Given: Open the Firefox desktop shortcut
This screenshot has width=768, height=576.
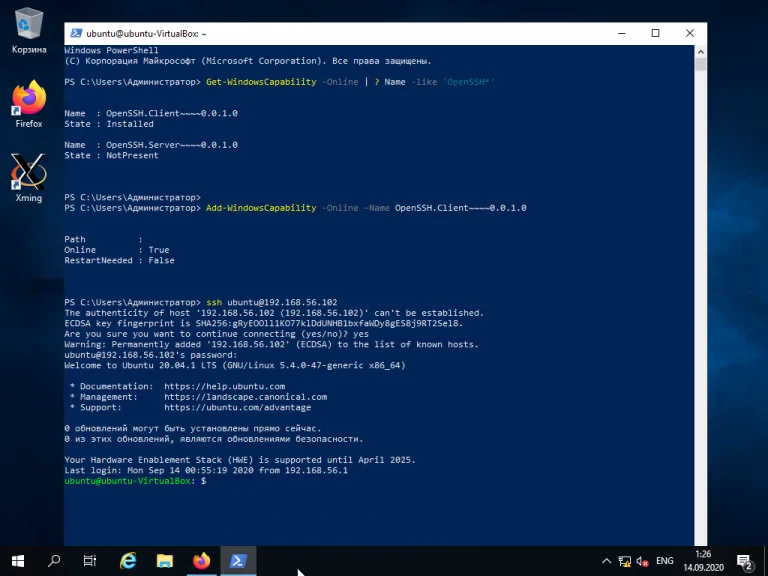Looking at the screenshot, I should point(29,104).
